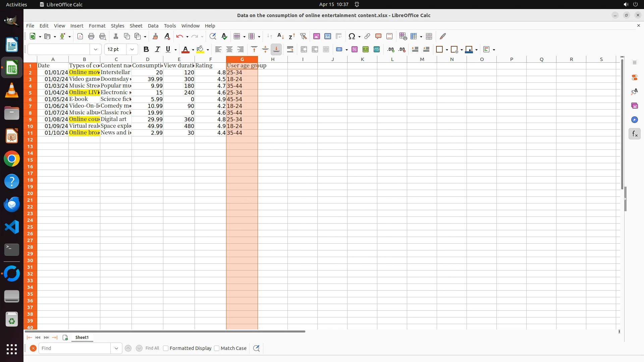
Task: Open the Insert Special Character tool
Action: (x=352, y=36)
